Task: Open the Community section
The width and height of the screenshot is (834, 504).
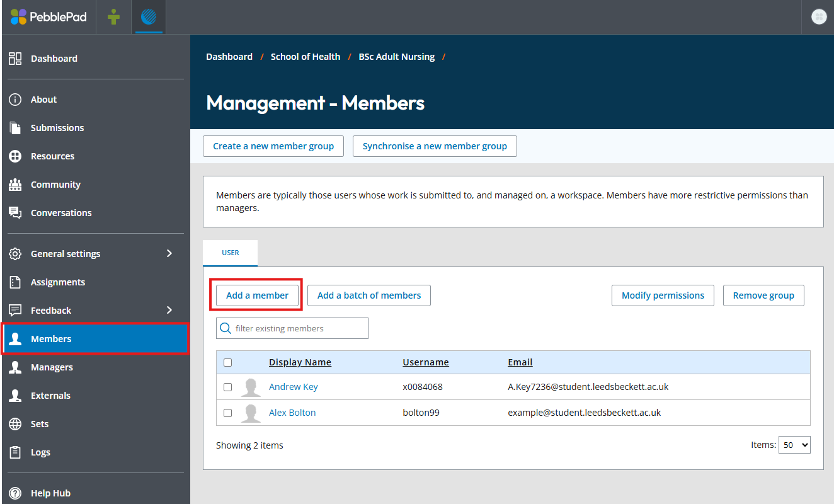Action: (56, 184)
